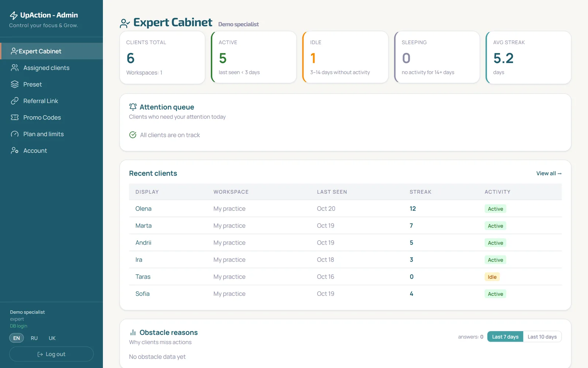The height and width of the screenshot is (368, 588).
Task: Open the Assigned clients menu item
Action: (51, 68)
